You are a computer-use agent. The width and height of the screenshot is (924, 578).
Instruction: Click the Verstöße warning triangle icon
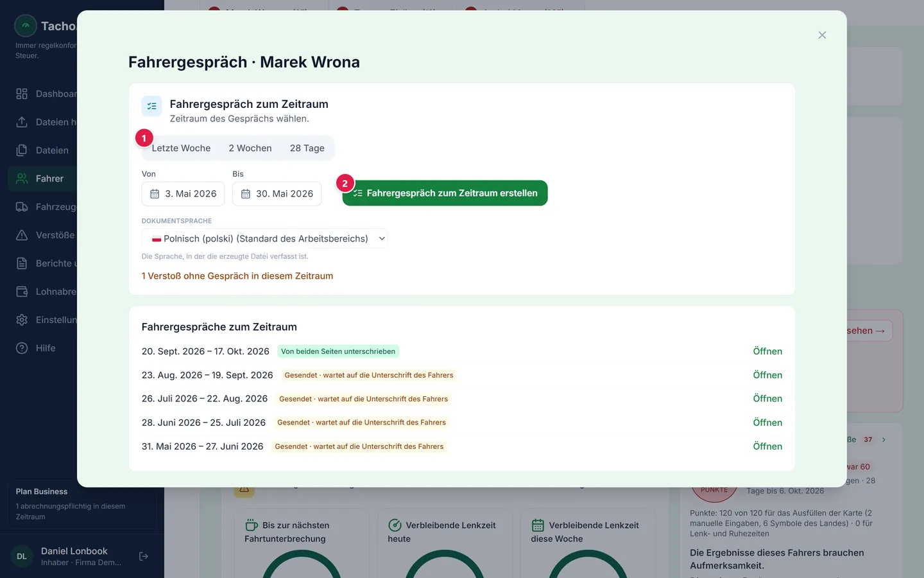pos(22,235)
